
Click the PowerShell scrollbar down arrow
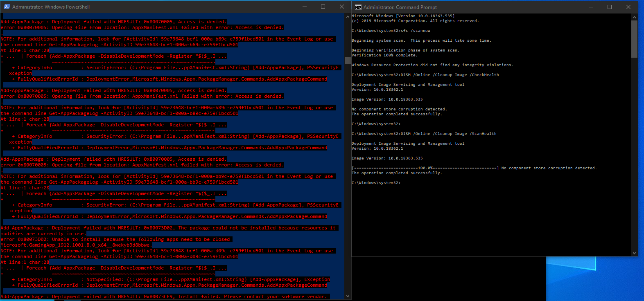pos(348,296)
